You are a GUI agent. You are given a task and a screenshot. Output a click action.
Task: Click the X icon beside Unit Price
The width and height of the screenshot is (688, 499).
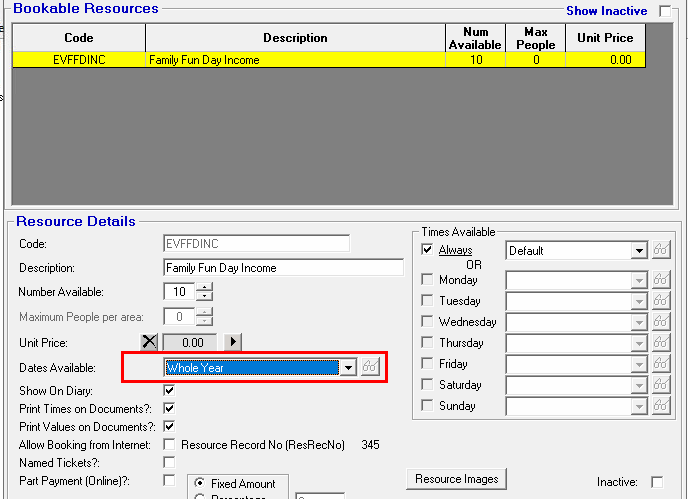[x=149, y=341]
